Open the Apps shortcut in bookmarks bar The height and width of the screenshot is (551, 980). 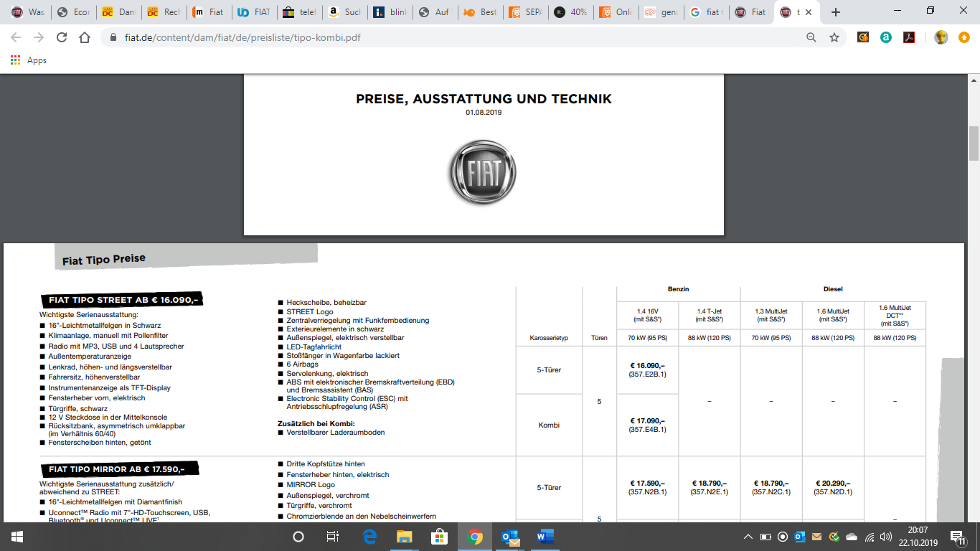tap(29, 60)
